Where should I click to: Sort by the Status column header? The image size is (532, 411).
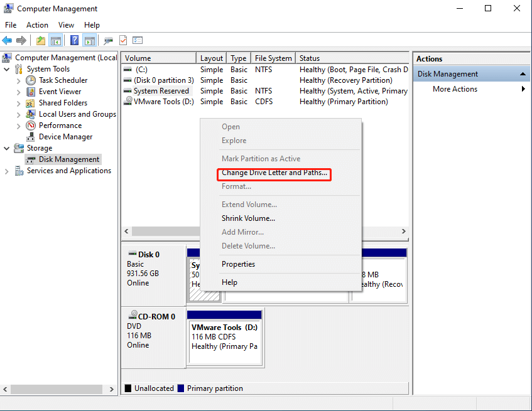pyautogui.click(x=352, y=58)
